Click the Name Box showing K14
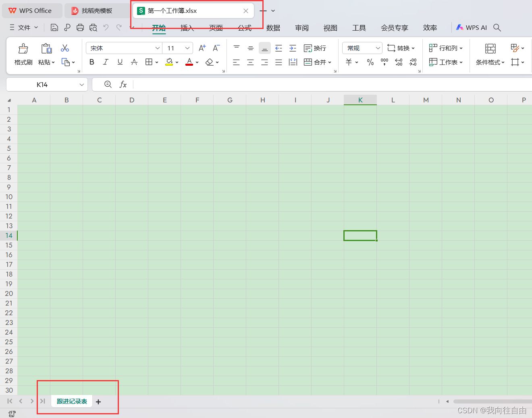The image size is (532, 418). pos(42,85)
